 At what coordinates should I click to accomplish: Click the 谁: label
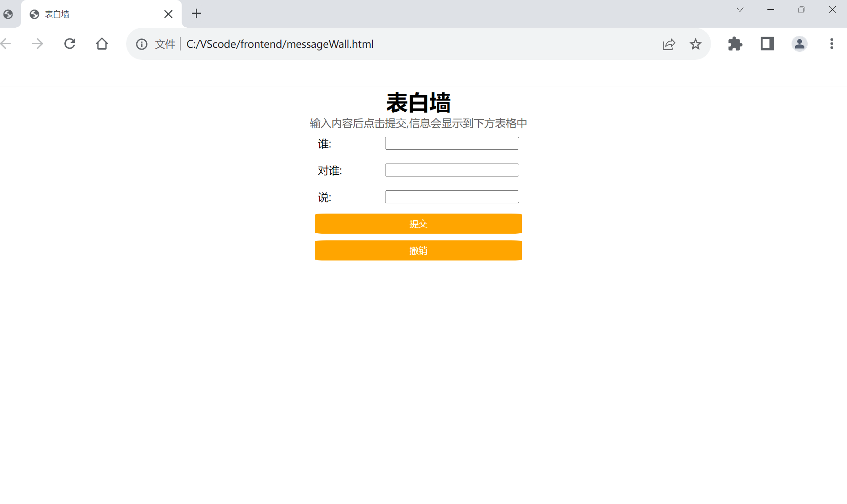click(x=325, y=144)
